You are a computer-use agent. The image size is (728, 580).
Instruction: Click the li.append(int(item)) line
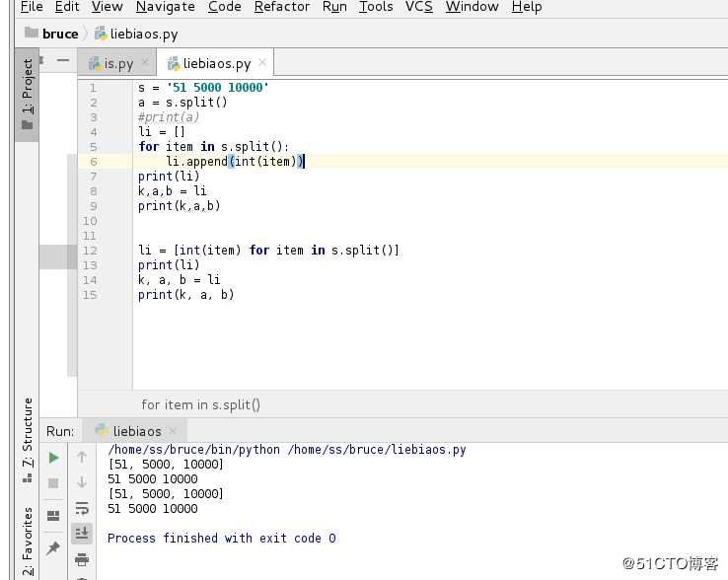(235, 162)
